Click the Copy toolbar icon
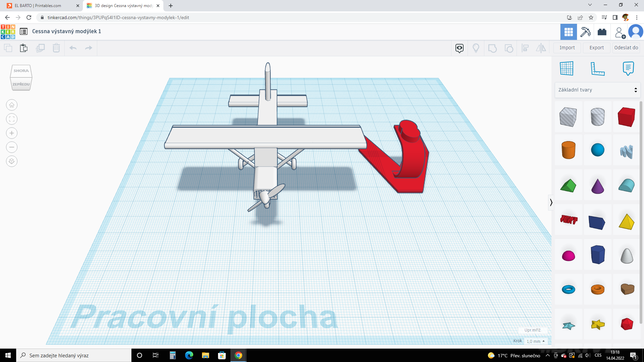The image size is (644, 362). 8,48
